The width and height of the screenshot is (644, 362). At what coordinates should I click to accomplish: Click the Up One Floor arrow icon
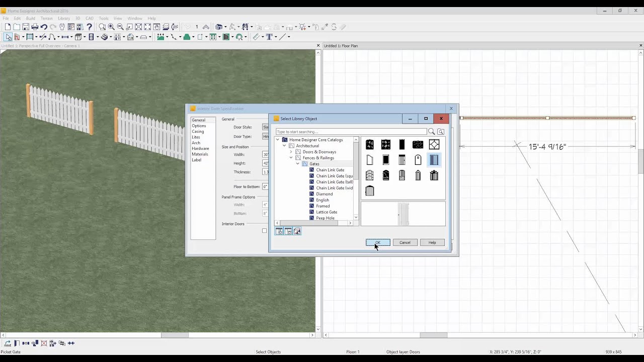click(x=206, y=27)
